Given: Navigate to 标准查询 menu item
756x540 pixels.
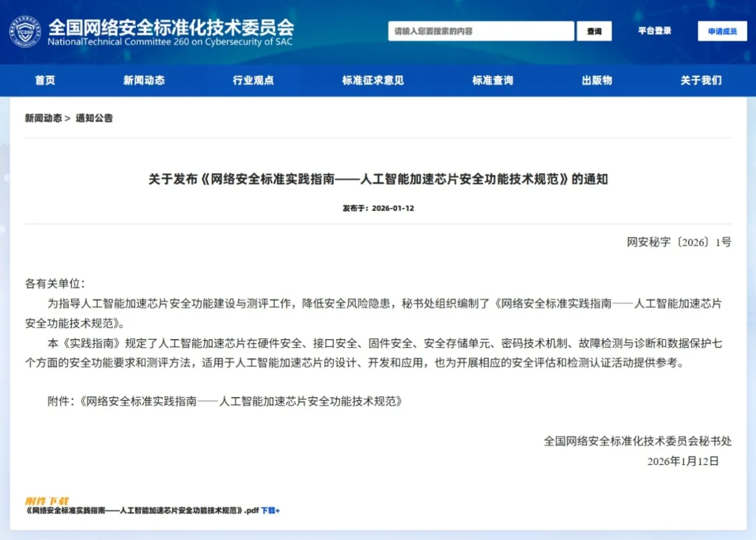Looking at the screenshot, I should tap(492, 81).
